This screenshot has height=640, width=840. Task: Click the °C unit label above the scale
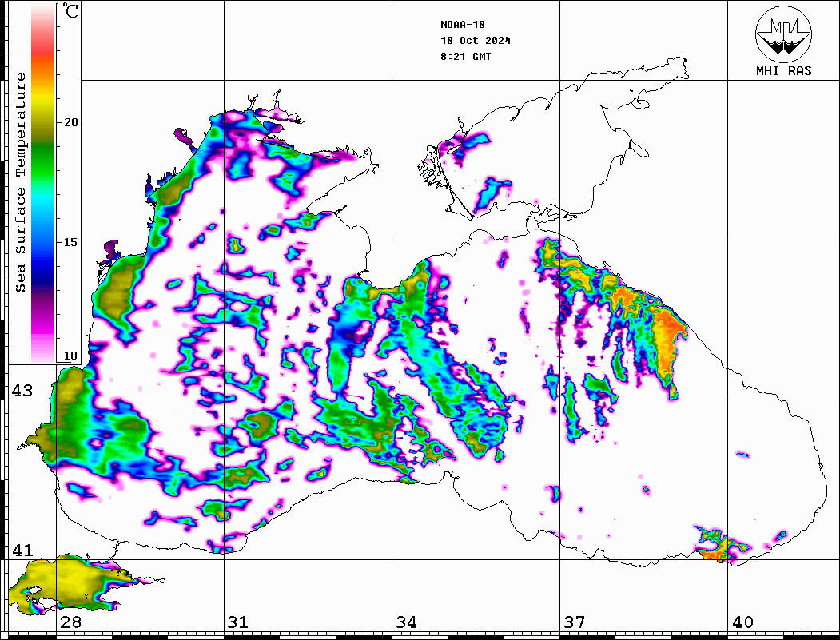coord(70,10)
